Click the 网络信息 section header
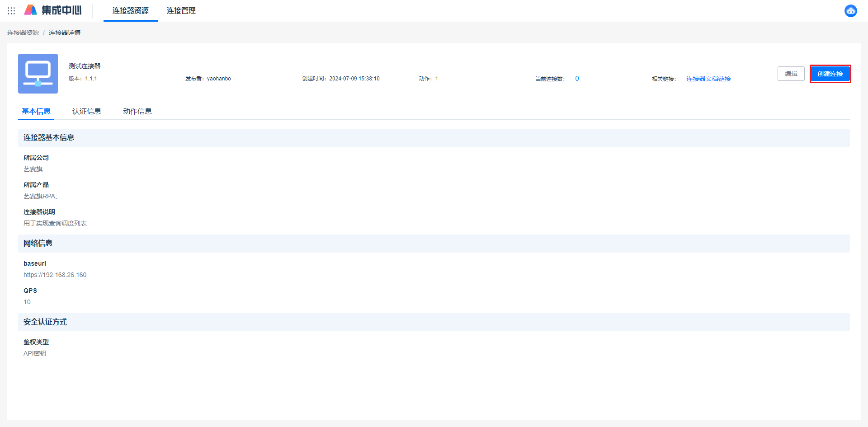The image size is (868, 427). pyautogui.click(x=434, y=243)
